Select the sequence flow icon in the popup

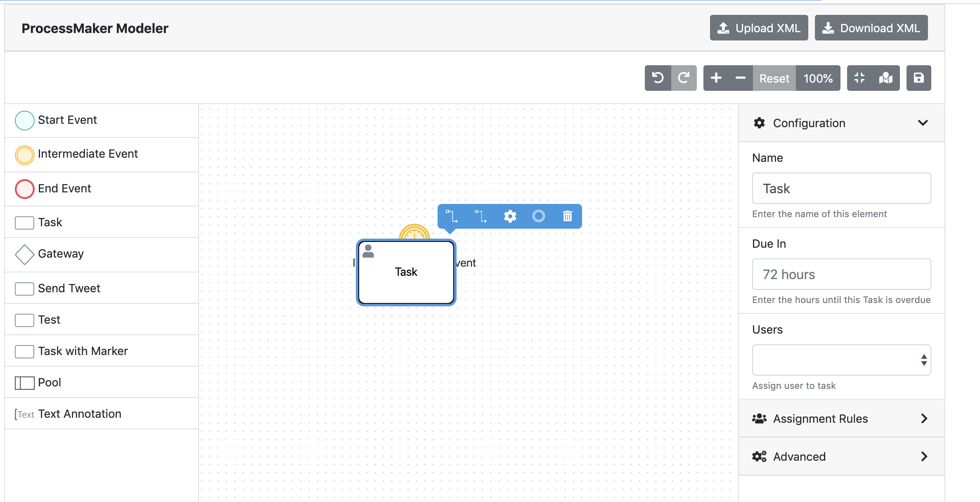(452, 216)
